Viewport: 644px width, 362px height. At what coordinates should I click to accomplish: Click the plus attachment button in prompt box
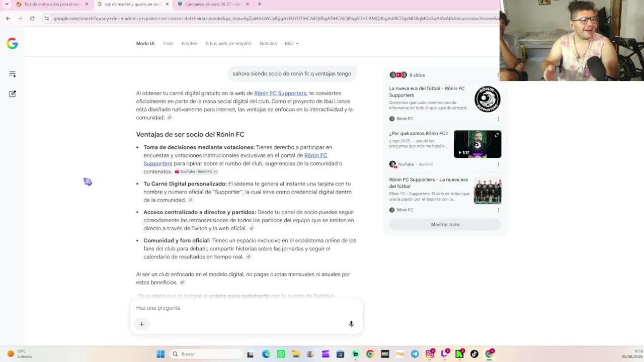(142, 324)
